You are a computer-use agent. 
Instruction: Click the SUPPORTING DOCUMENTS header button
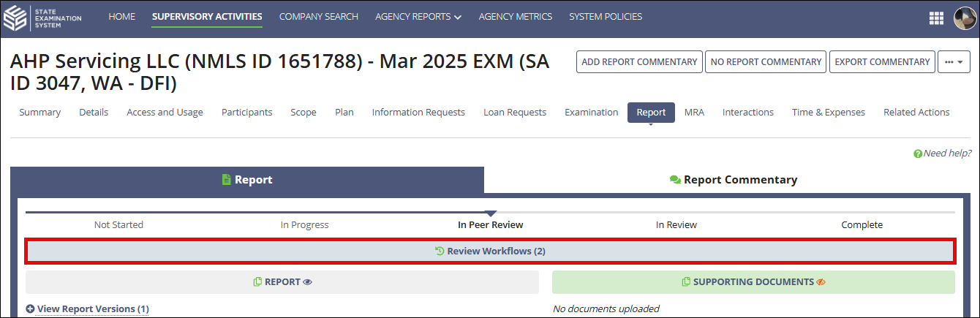[753, 281]
